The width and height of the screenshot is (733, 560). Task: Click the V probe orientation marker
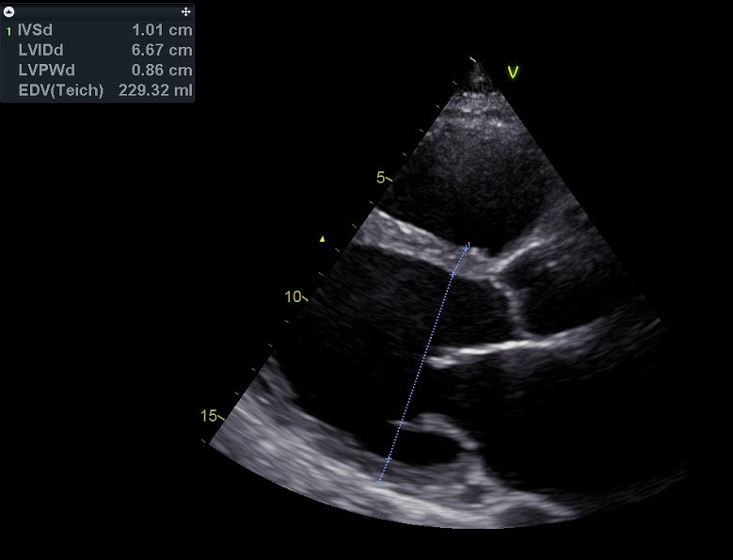pyautogui.click(x=513, y=72)
